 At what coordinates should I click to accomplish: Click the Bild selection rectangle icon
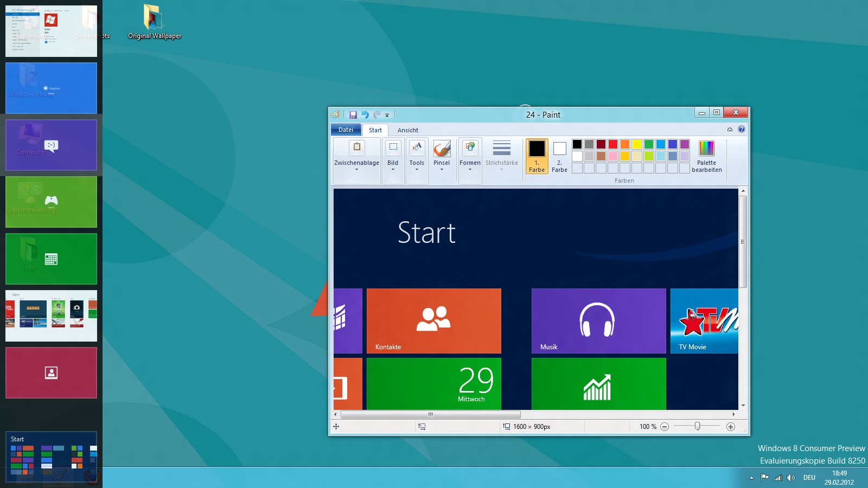(393, 147)
